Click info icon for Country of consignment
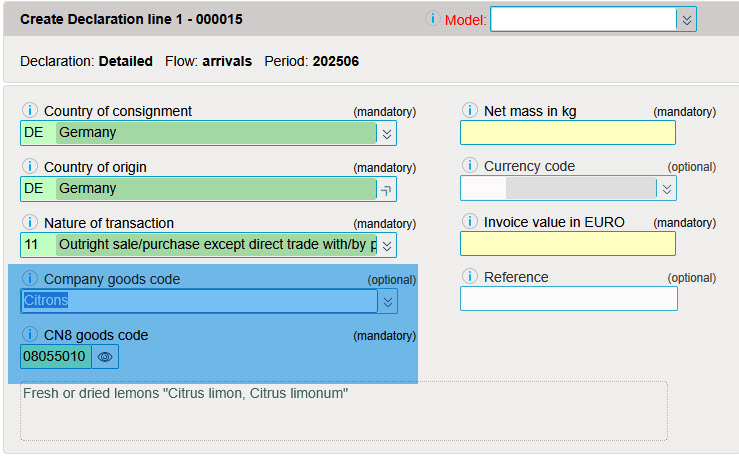This screenshot has height=458, width=739. [30, 111]
